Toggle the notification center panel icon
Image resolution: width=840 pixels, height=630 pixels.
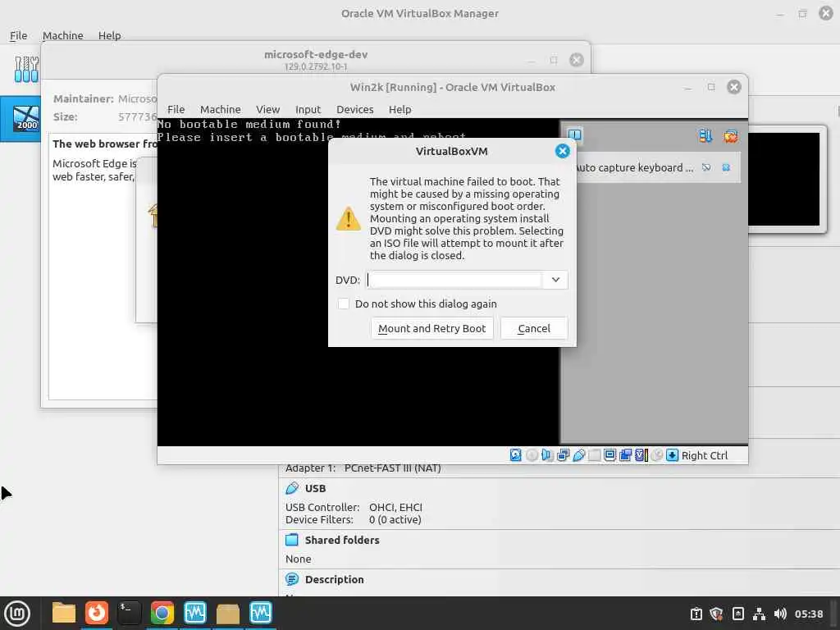575,135
